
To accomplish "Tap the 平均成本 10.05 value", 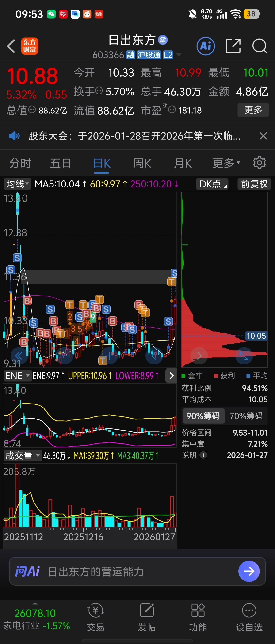I will coord(258,399).
